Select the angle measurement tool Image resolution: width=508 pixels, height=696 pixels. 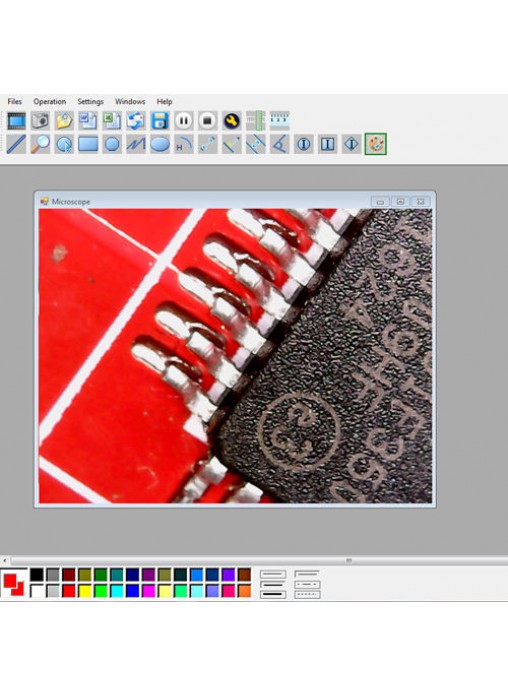280,144
